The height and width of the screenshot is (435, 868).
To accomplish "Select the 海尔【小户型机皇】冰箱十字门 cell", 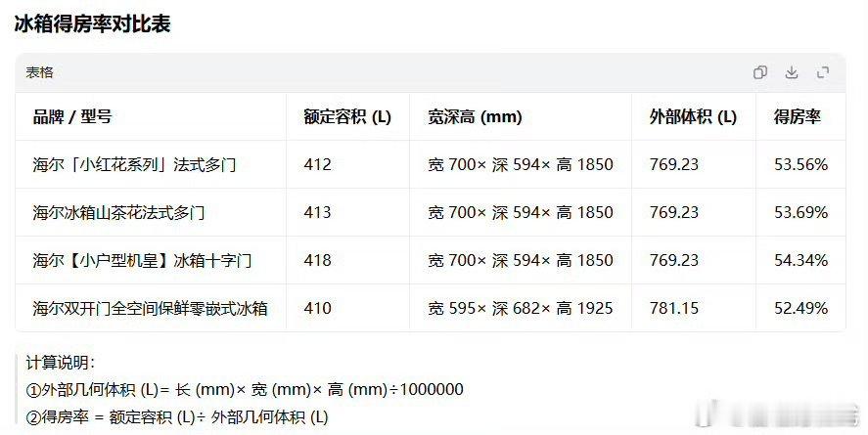I will [142, 260].
